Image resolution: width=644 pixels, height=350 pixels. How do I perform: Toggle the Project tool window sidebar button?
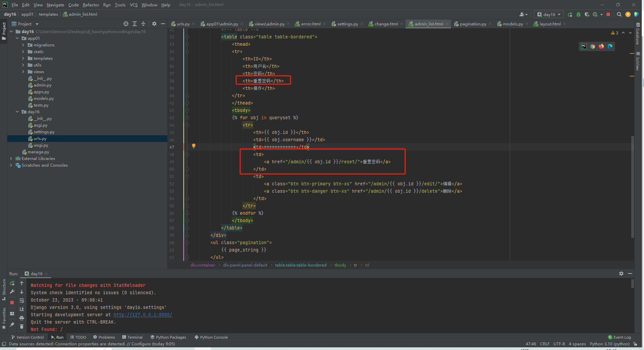pos(4,31)
